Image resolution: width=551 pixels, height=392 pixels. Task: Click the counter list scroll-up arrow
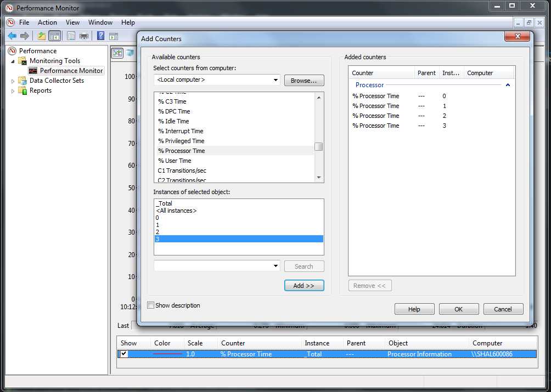point(319,98)
